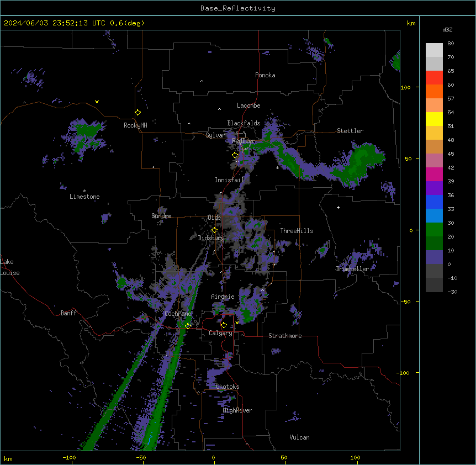Click the yellow diamond marker above Calgary

click(224, 325)
